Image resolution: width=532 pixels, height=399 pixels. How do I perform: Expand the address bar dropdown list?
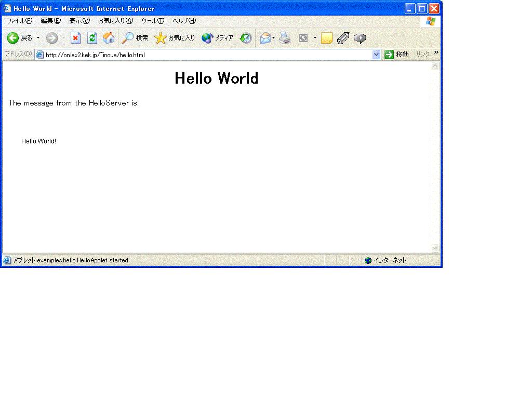[376, 55]
